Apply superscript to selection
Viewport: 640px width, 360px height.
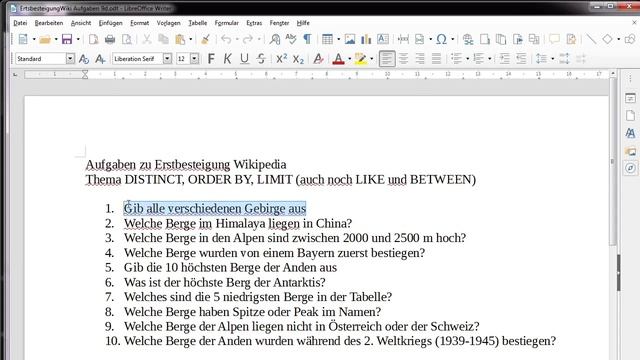coord(282,59)
